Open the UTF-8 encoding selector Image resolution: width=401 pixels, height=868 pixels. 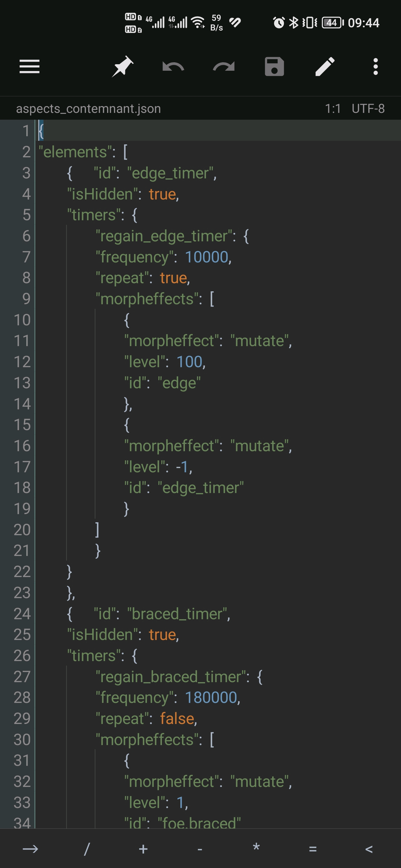pyautogui.click(x=368, y=108)
